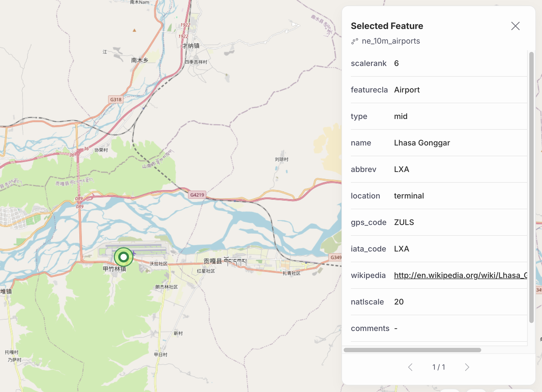Click the 089 road shield label
This screenshot has height=392, width=542.
click(79, 198)
